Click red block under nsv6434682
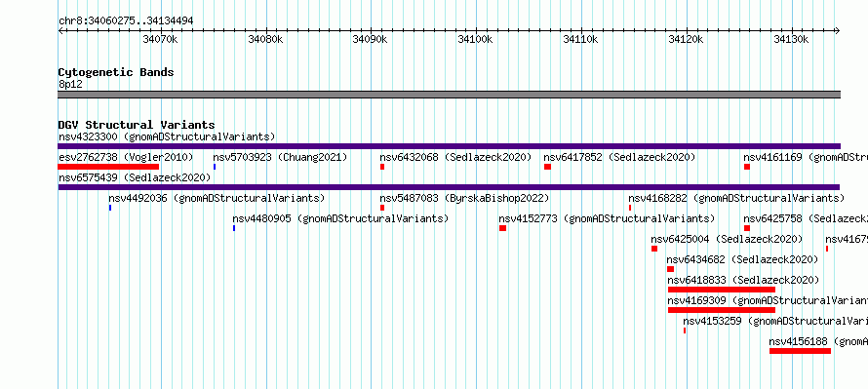Image resolution: width=868 pixels, height=389 pixels. 671,269
